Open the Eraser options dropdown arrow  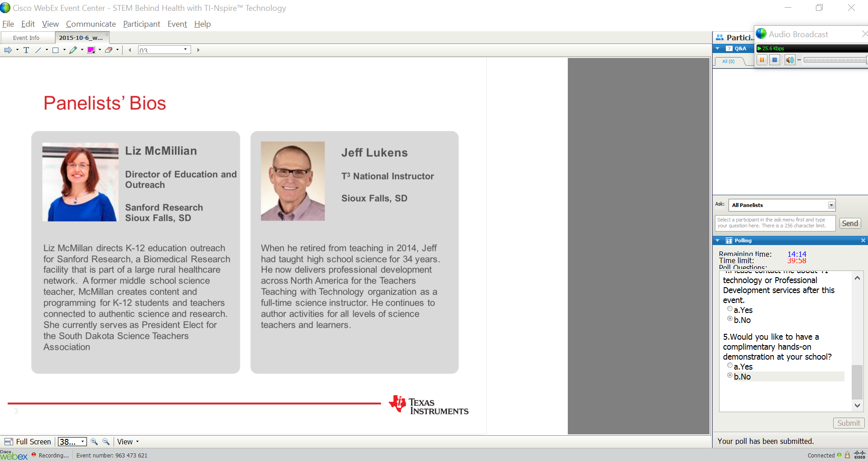(x=117, y=50)
